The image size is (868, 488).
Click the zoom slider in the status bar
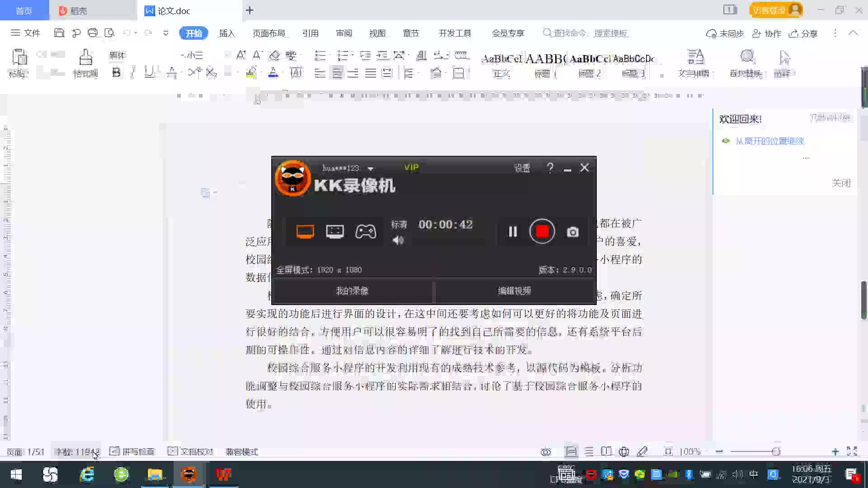pyautogui.click(x=776, y=451)
